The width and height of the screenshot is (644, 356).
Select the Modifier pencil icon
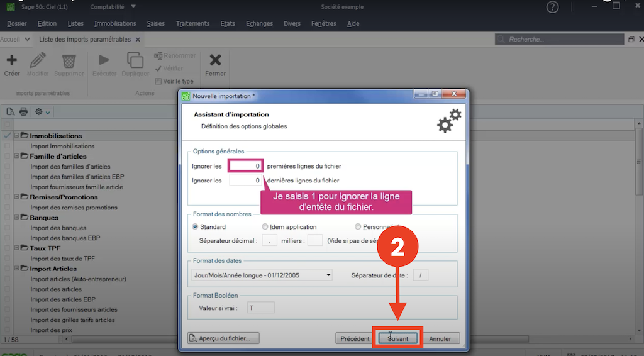coord(37,60)
